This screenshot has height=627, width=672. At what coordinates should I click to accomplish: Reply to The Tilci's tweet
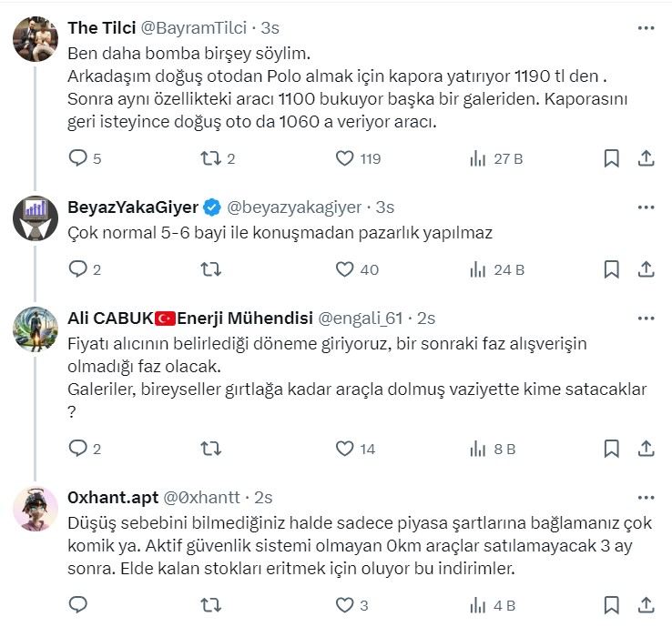tap(78, 158)
